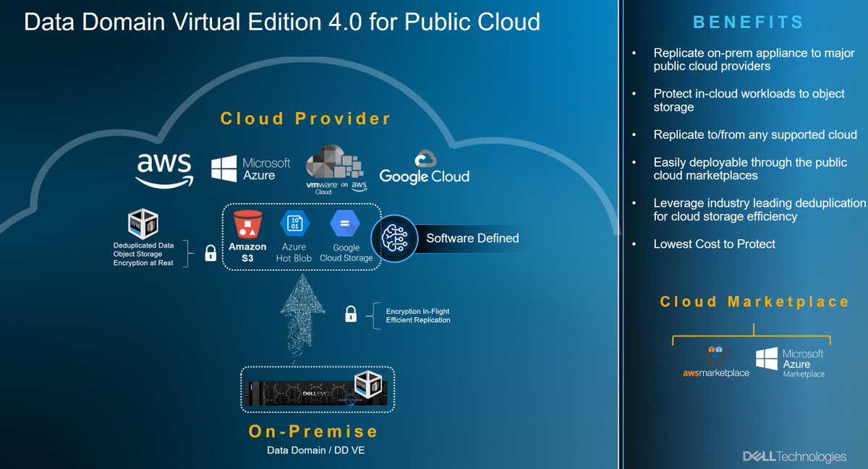Screen dimensions: 868x469
Task: Click the AWS Marketplace logo
Action: (715, 362)
